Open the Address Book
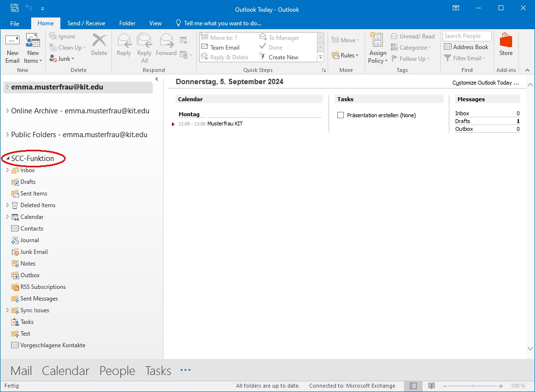 coord(466,47)
